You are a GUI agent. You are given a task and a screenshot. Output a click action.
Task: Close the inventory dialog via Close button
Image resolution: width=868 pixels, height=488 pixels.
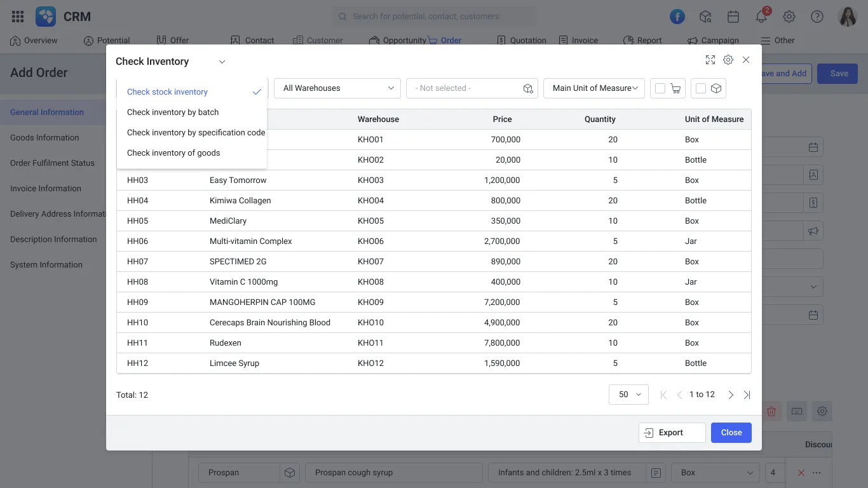[731, 432]
